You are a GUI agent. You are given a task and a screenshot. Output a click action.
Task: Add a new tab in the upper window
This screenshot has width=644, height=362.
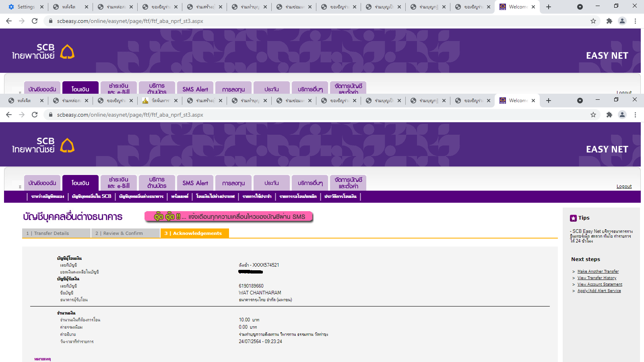(549, 7)
